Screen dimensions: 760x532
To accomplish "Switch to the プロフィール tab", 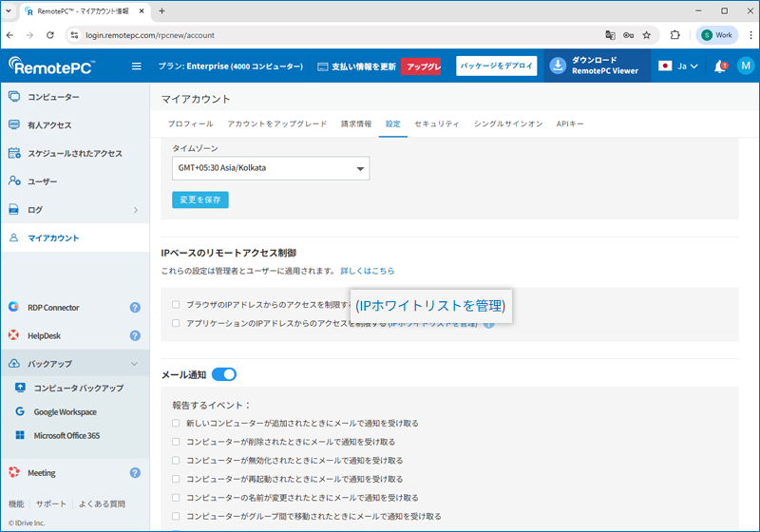I will point(191,123).
